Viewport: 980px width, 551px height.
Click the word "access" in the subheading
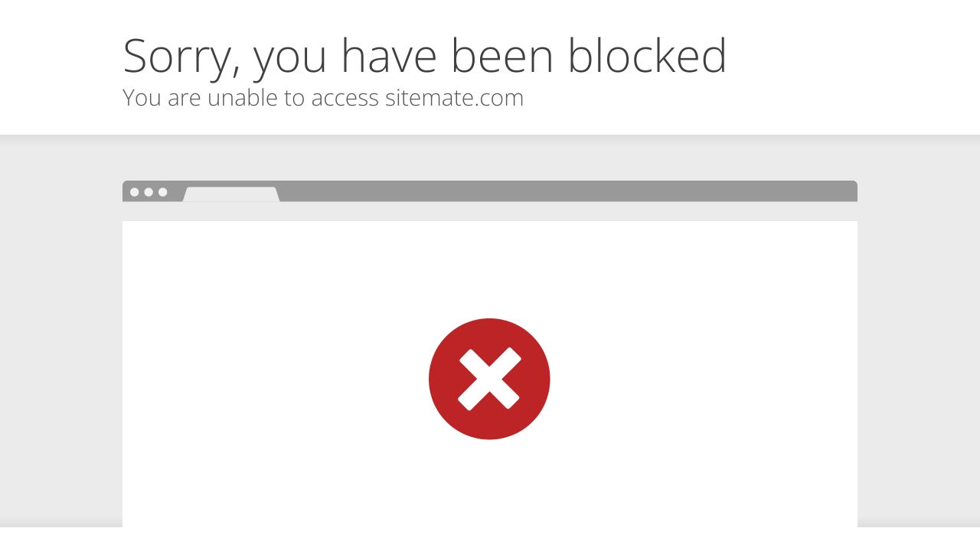345,99
